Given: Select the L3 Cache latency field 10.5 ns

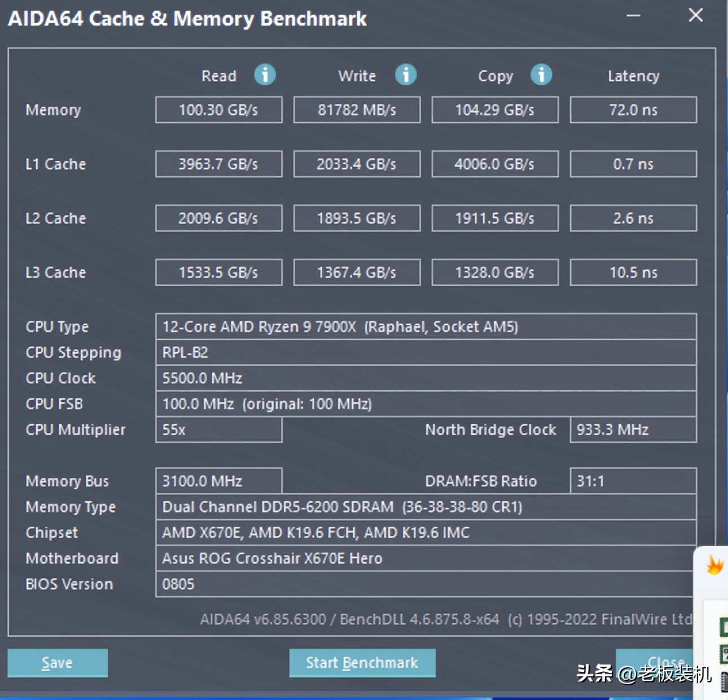Looking at the screenshot, I should coord(633,272).
